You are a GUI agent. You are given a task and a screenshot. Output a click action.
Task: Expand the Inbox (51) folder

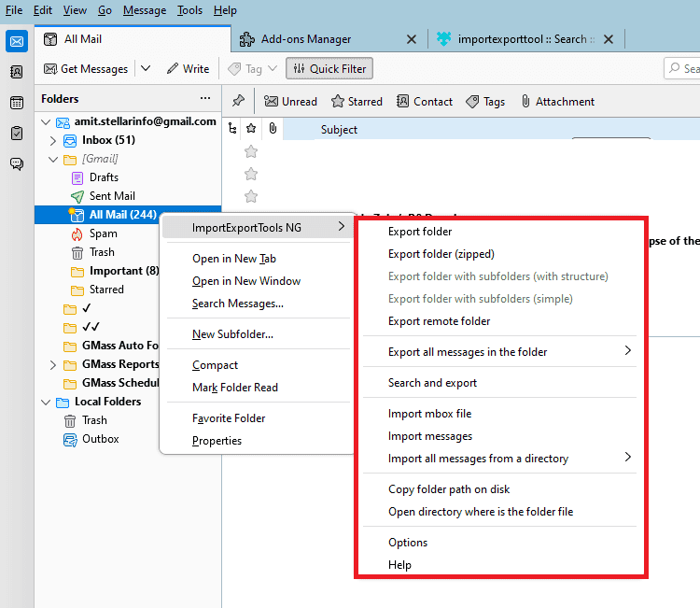tap(53, 141)
